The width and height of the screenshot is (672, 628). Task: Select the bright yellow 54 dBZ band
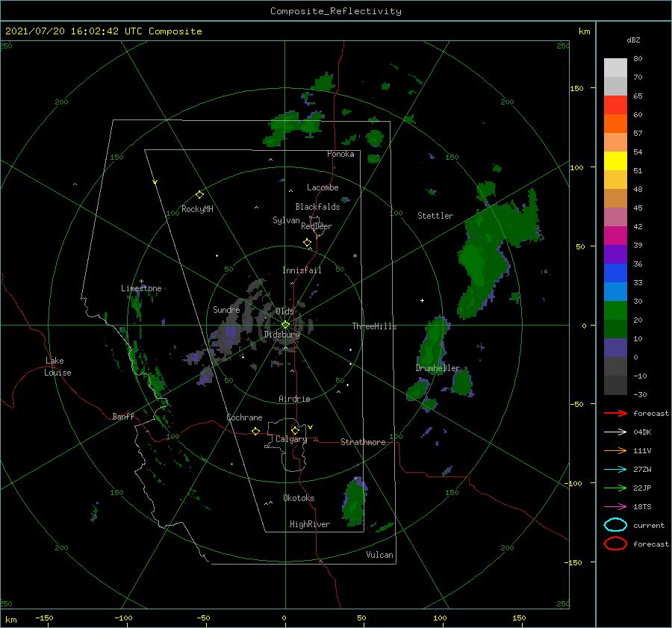(x=615, y=161)
